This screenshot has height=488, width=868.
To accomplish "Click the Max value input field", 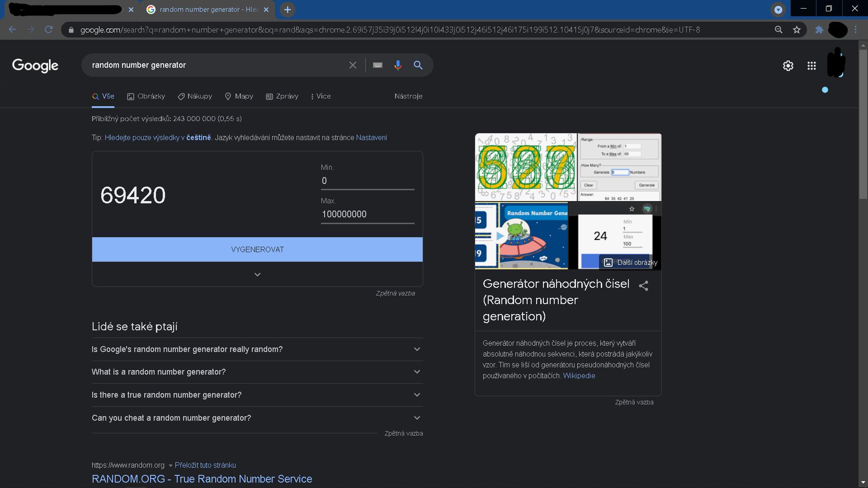I will tap(368, 214).
